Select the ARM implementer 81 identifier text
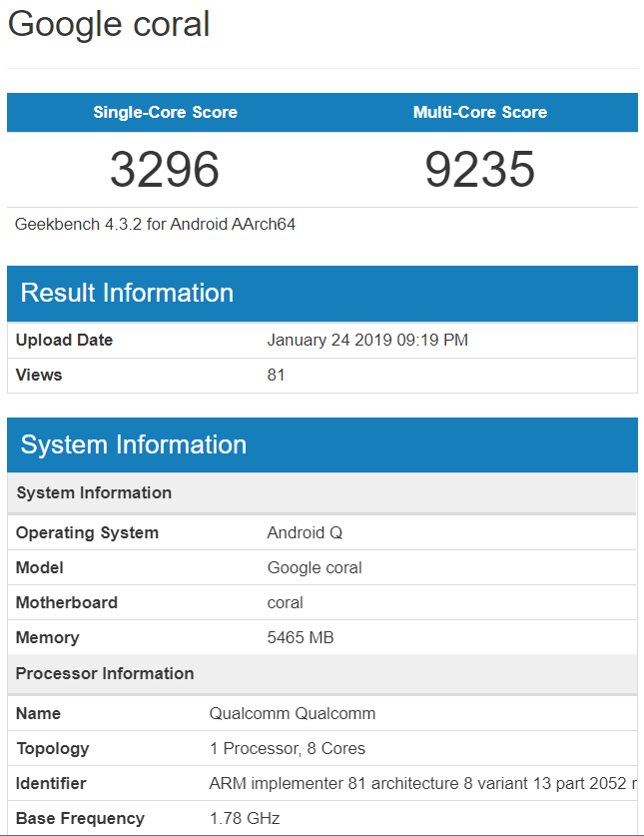Viewport: 644px width, 836px height. coord(422,783)
